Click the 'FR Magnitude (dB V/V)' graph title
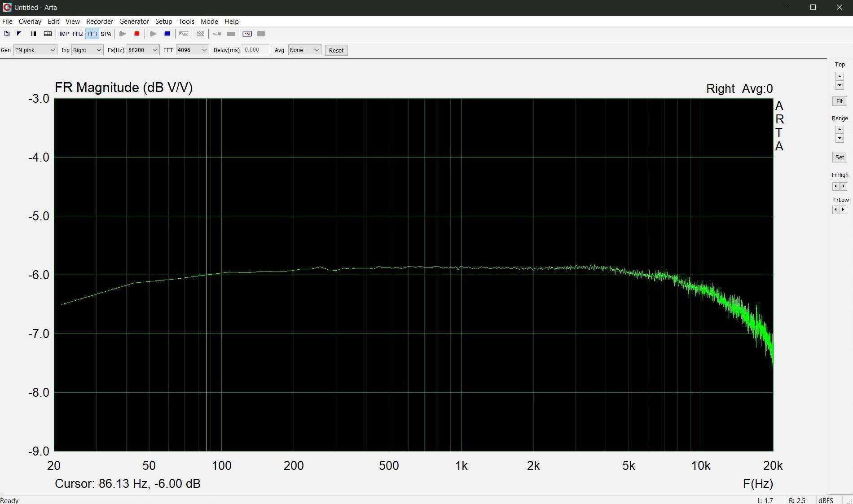This screenshot has height=504, width=853. [x=124, y=88]
